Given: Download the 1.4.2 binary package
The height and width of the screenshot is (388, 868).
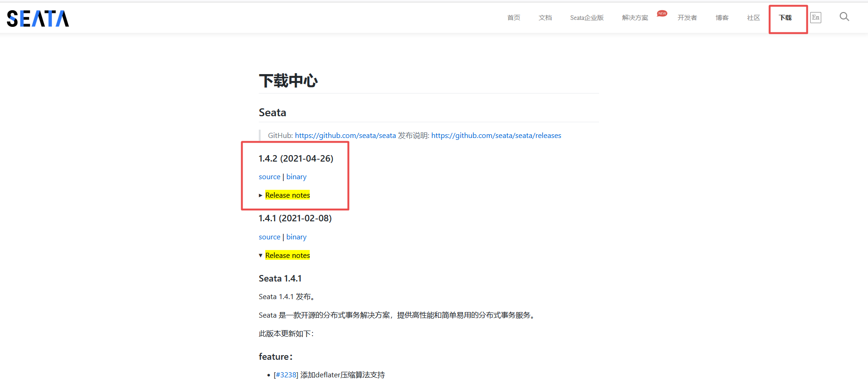Looking at the screenshot, I should 296,177.
